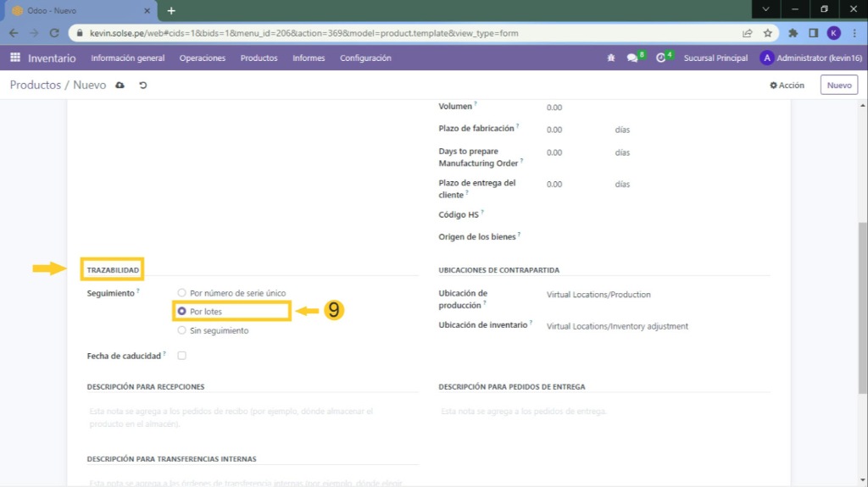Bookmark this page with the star icon
This screenshot has height=487, width=868.
[x=768, y=33]
